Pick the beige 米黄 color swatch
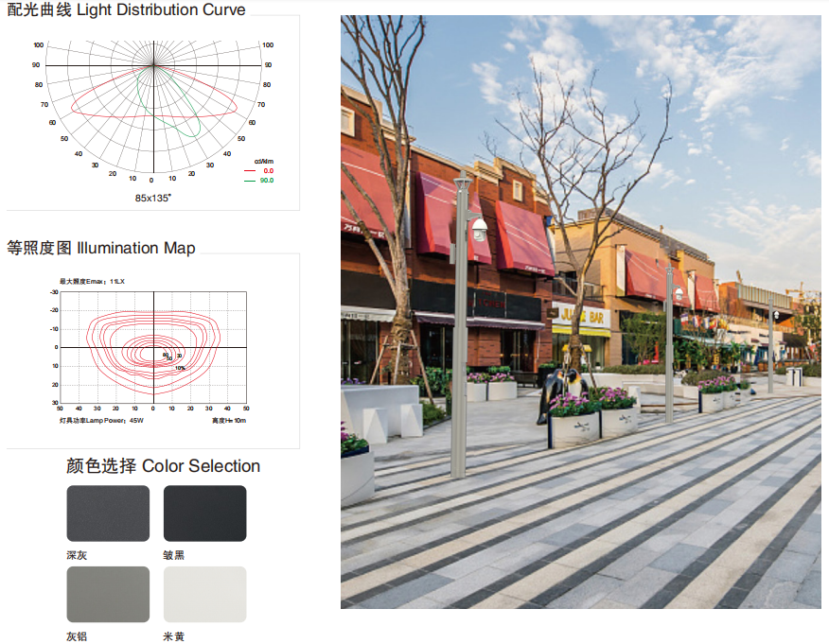The width and height of the screenshot is (829, 644). [204, 594]
